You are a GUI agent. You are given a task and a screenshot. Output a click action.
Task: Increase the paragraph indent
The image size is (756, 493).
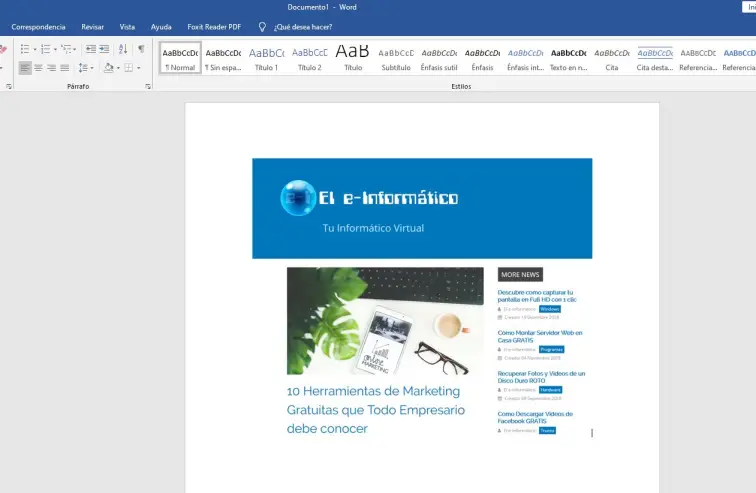104,49
